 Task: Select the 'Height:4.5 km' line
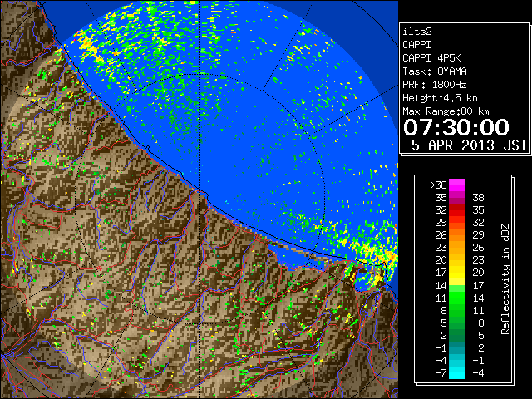tap(440, 98)
